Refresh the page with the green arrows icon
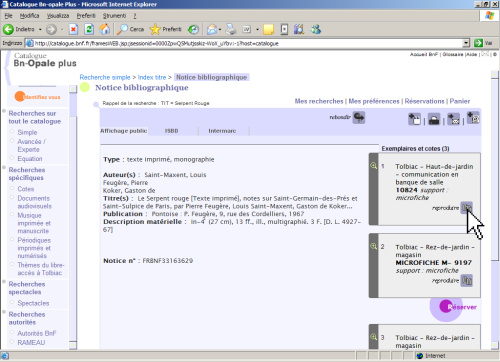Screen dimensions: 500x362 (x=89, y=29)
